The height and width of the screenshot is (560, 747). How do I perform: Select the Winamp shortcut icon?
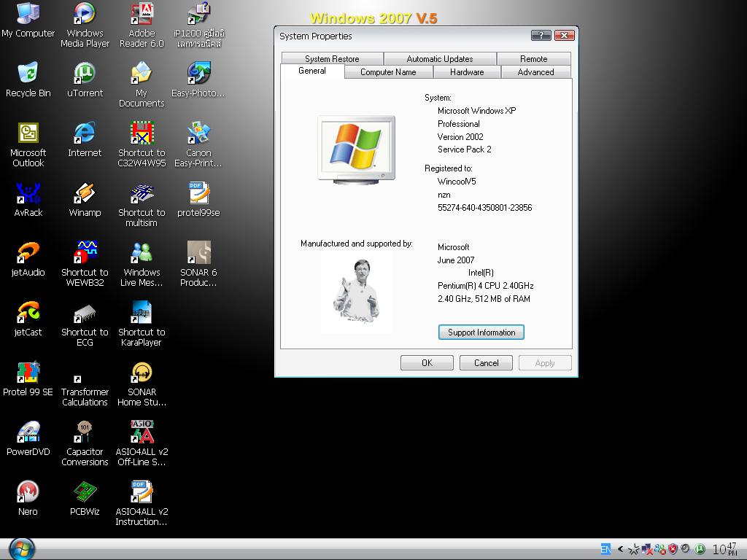(x=85, y=200)
